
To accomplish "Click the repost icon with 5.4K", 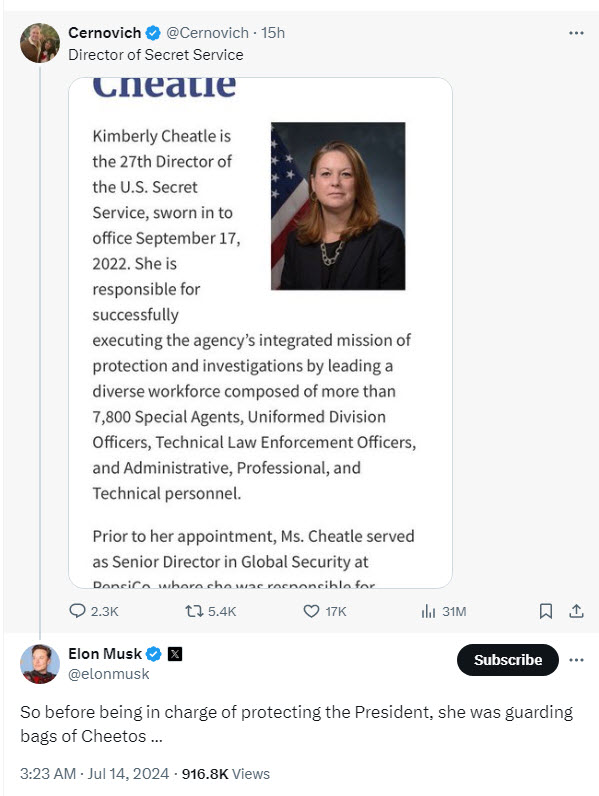I will (x=211, y=611).
